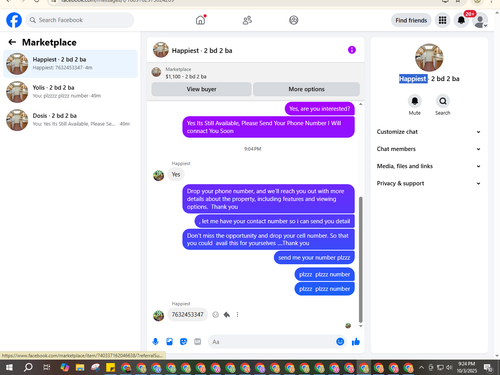Screen dimensions: 500x375
Task: Open the Windows action center notifications
Action: pos(488,367)
